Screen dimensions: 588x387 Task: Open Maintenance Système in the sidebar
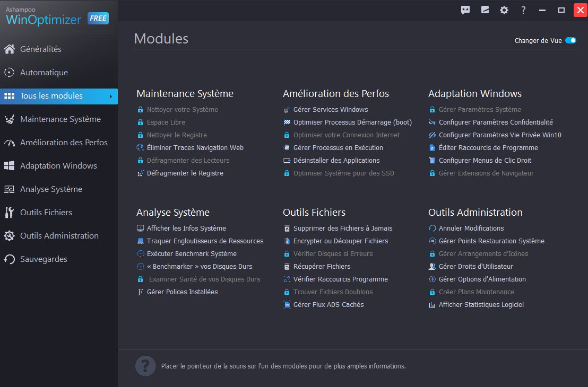(60, 119)
